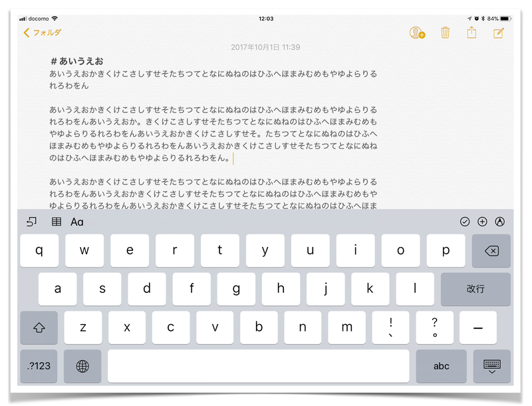Viewport: 532px width, 406px height.
Task: Toggle Shift for uppercase letters
Action: click(x=39, y=327)
